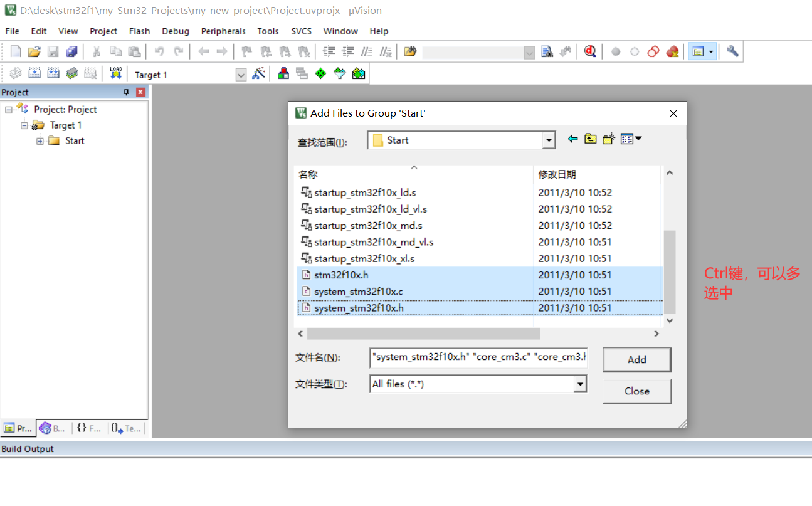
Task: Click the Insert Bookmark flag icon
Action: click(x=247, y=51)
